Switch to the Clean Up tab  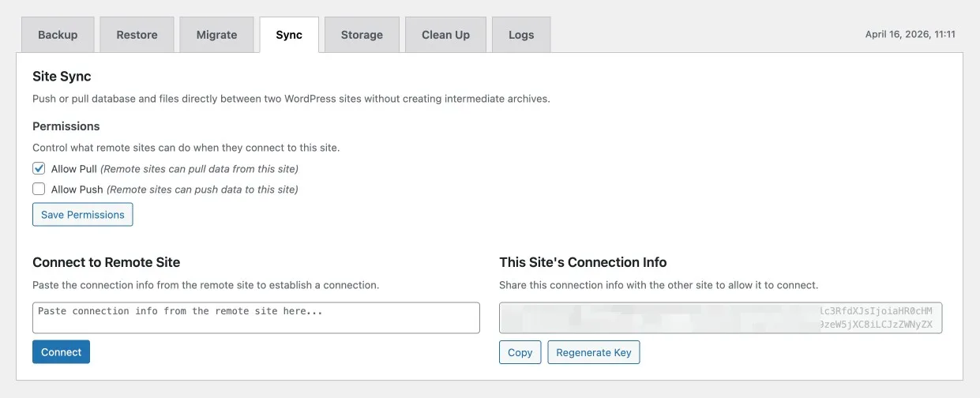pyautogui.click(x=445, y=35)
